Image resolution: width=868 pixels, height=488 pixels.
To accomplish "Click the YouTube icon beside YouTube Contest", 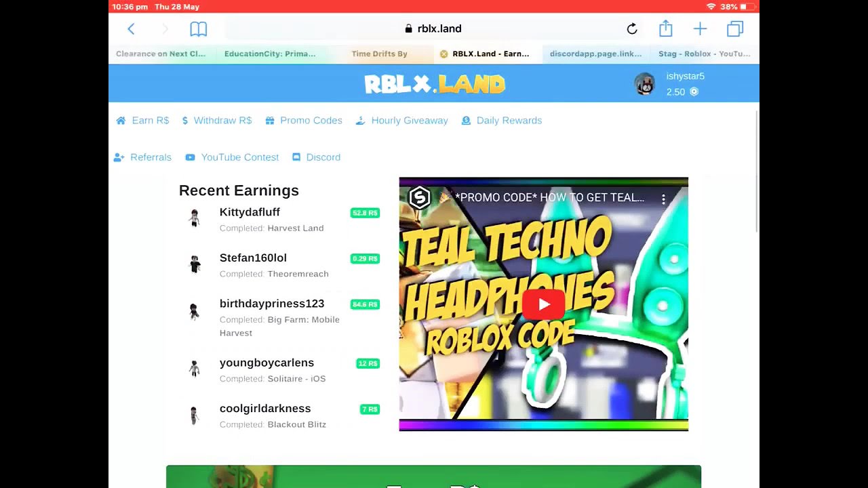I will coord(190,157).
